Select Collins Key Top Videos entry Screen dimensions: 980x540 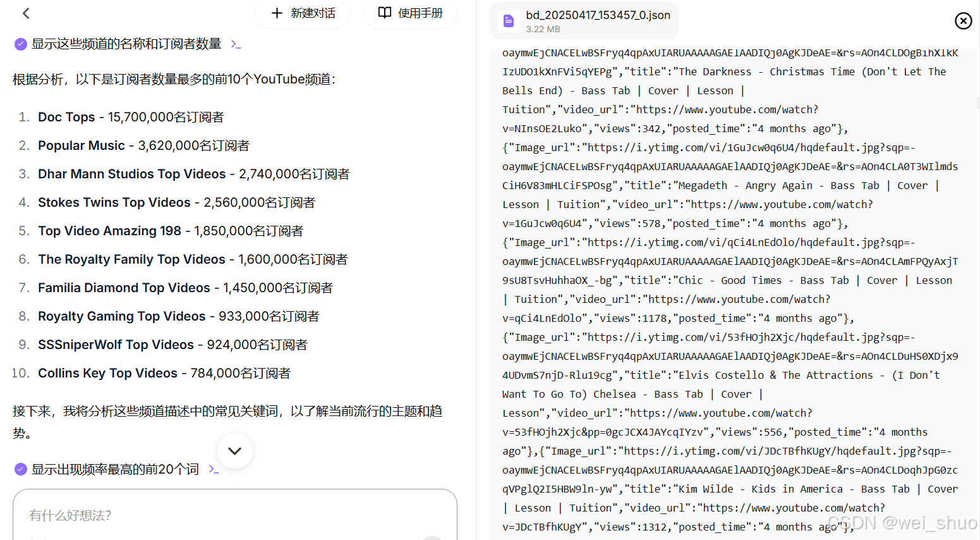pos(164,373)
